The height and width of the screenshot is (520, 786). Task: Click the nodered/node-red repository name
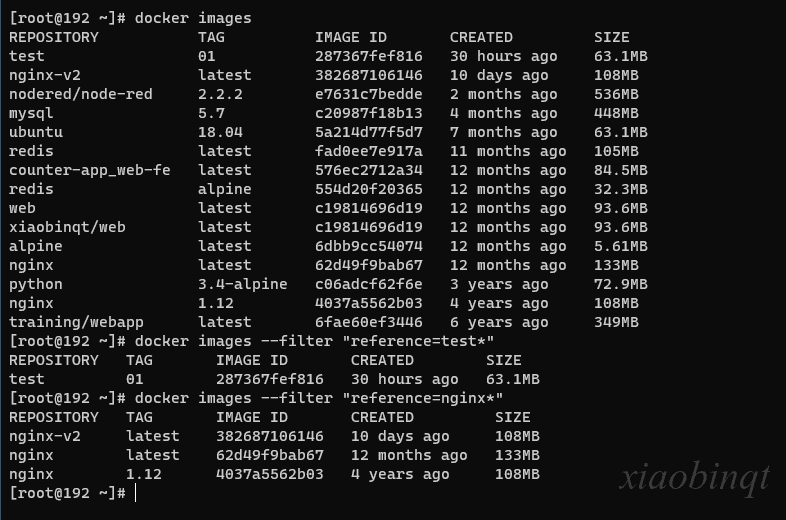click(x=81, y=94)
